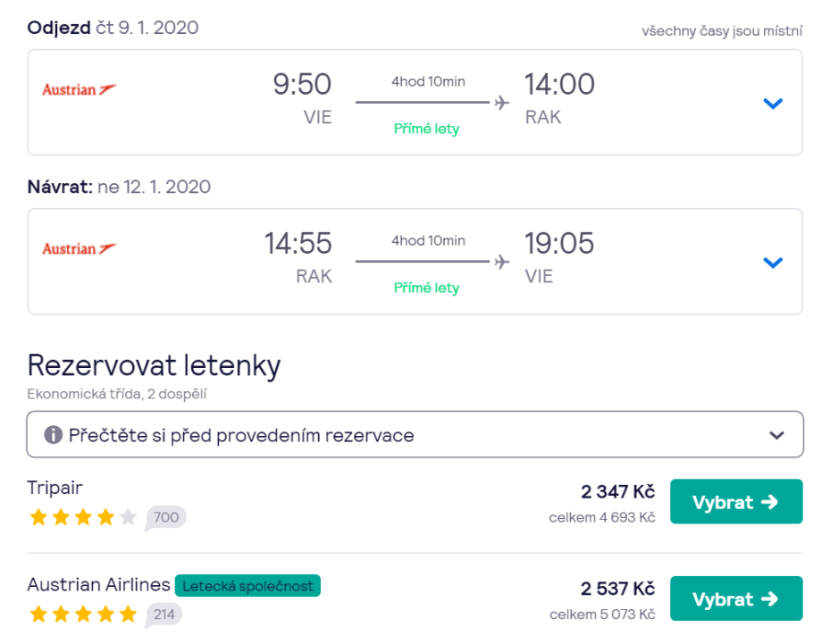822x644 pixels.
Task: Open Tripair 700 reviews bubble
Action: point(165,517)
